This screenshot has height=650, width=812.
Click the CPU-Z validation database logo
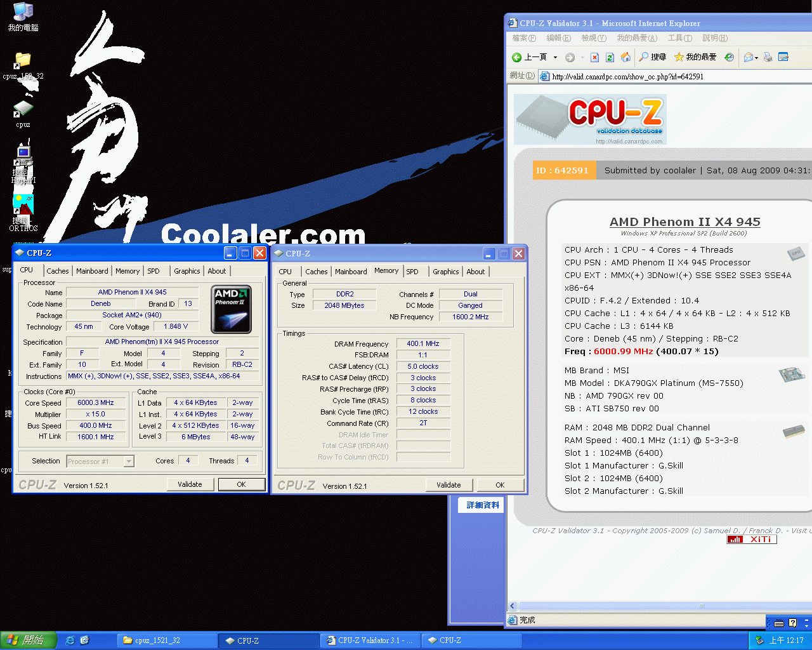click(590, 120)
